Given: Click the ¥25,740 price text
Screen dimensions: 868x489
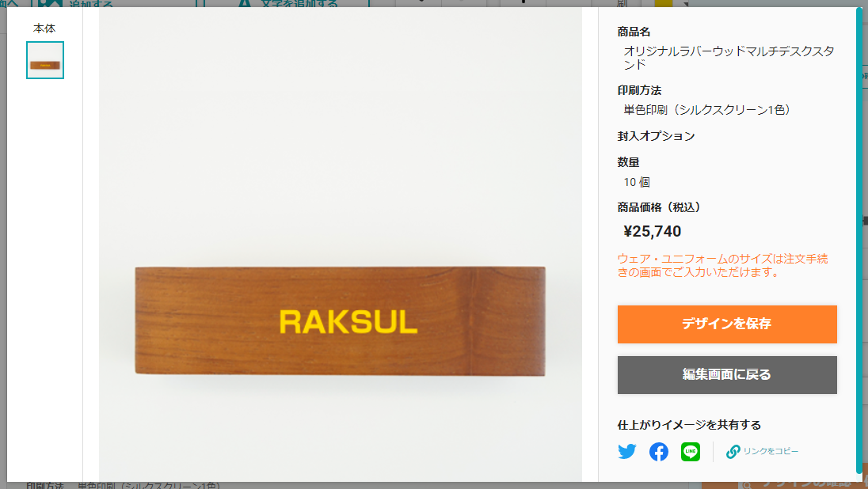Looking at the screenshot, I should tap(652, 231).
